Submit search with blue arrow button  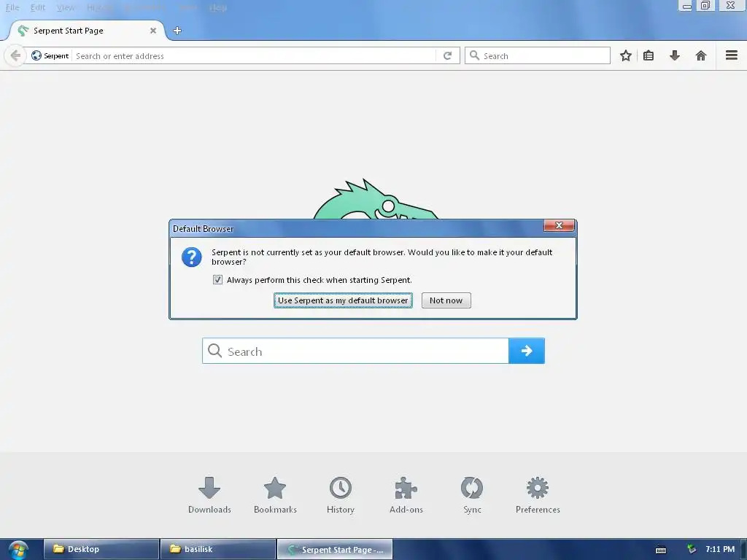[x=527, y=351]
